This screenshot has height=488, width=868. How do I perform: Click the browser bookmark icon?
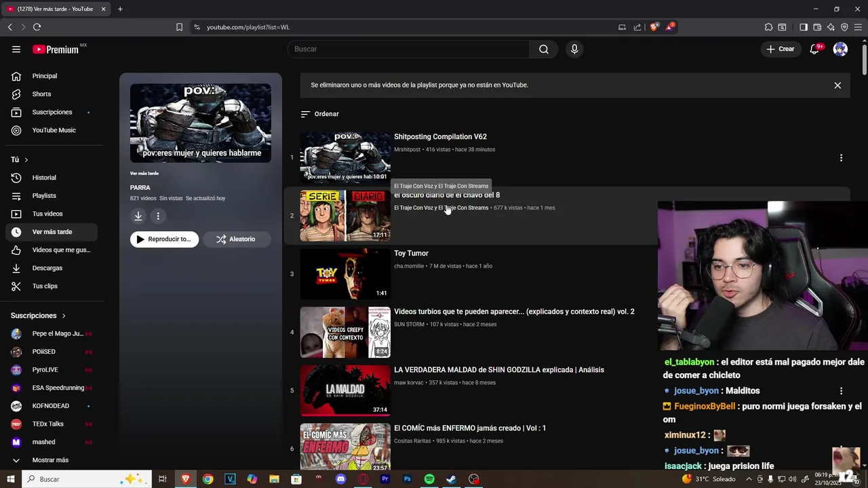[x=179, y=27]
